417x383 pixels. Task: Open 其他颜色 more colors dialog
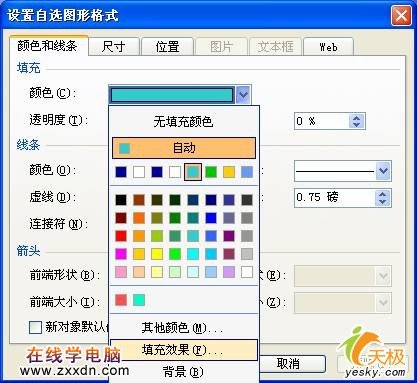(x=184, y=328)
